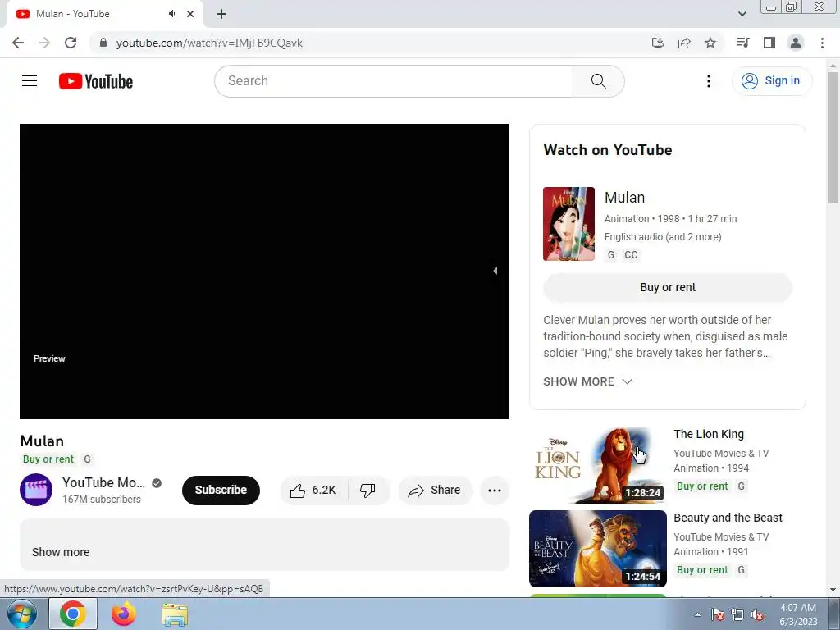
Task: Click the magnifier search button
Action: tap(598, 81)
